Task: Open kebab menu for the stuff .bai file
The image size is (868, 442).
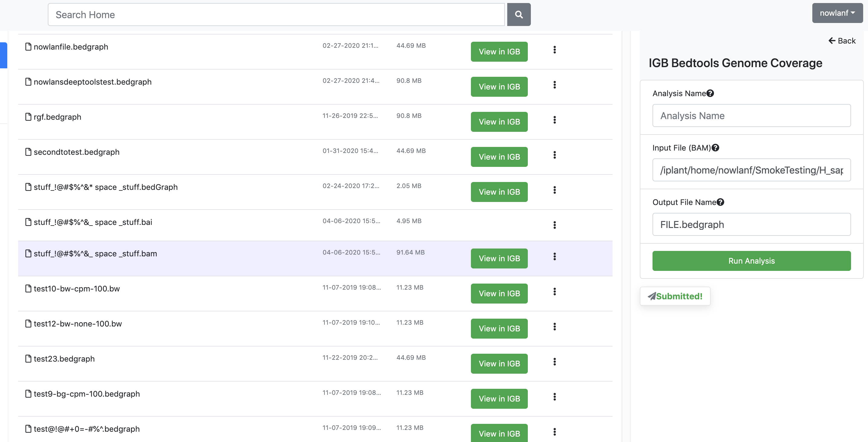Action: [554, 225]
